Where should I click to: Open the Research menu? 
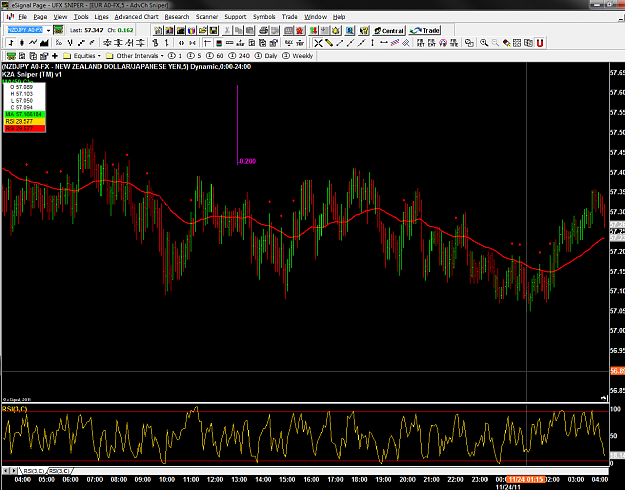pyautogui.click(x=177, y=17)
